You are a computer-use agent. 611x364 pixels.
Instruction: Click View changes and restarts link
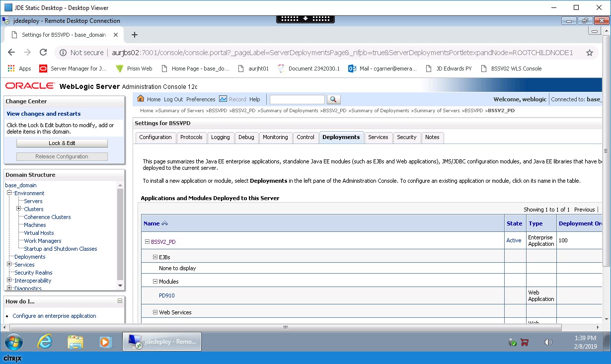(x=44, y=114)
